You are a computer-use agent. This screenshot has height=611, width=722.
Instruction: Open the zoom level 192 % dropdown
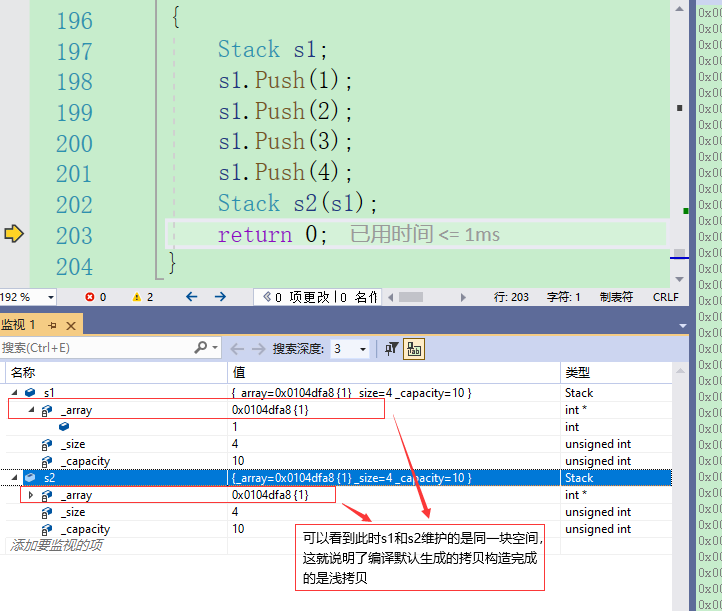pyautogui.click(x=51, y=297)
